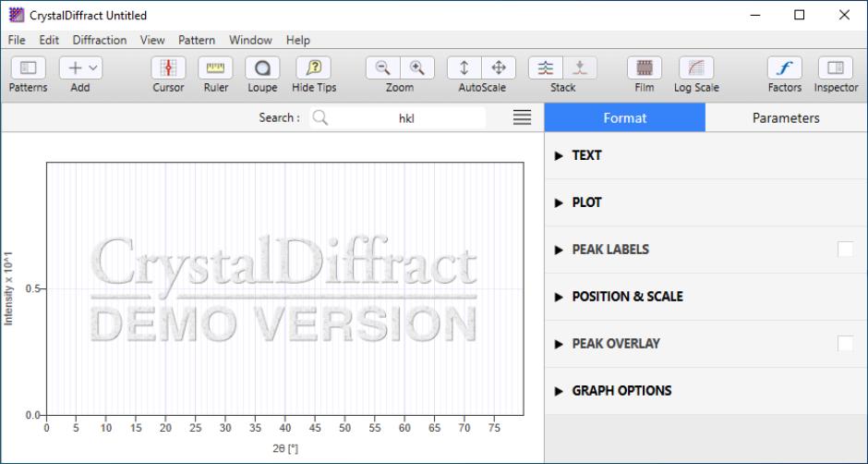
Task: Toggle Log Scale display
Action: point(696,68)
